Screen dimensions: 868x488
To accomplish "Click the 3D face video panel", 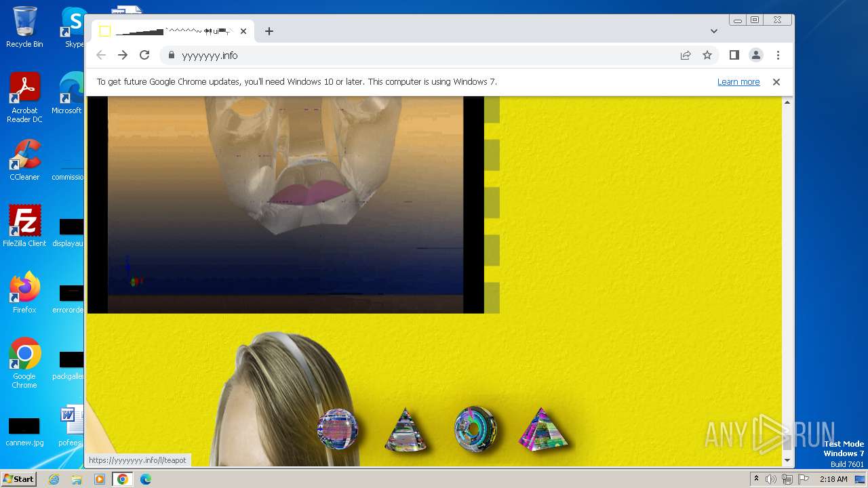I will pyautogui.click(x=285, y=205).
